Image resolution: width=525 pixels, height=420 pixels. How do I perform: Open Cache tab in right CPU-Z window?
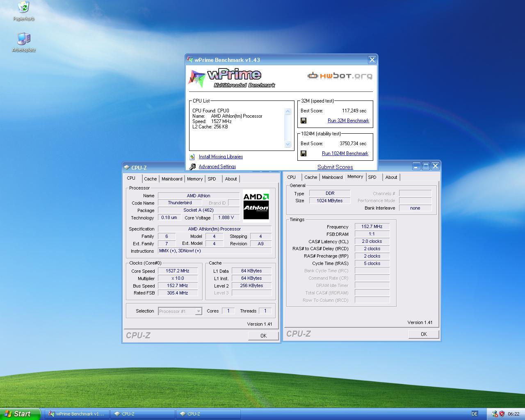click(x=311, y=177)
